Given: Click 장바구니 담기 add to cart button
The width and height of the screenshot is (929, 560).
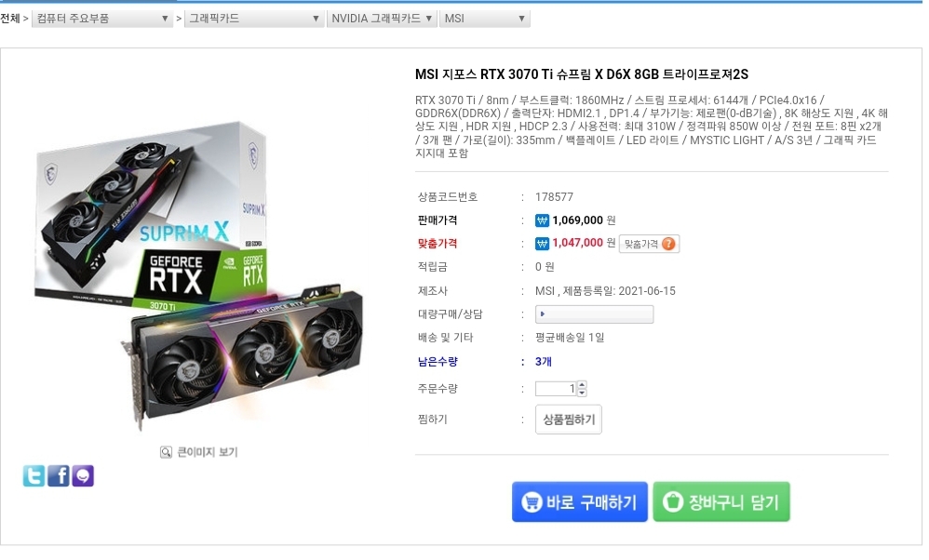Looking at the screenshot, I should [721, 503].
